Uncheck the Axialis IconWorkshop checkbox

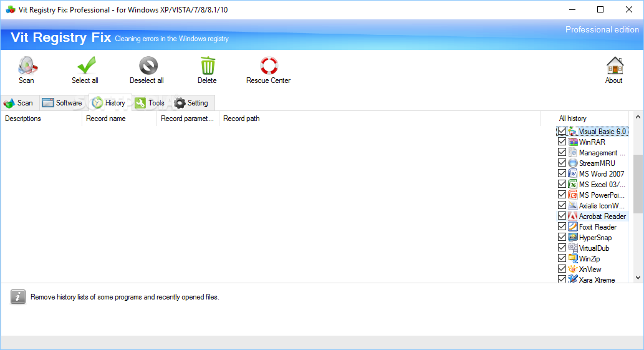point(562,205)
